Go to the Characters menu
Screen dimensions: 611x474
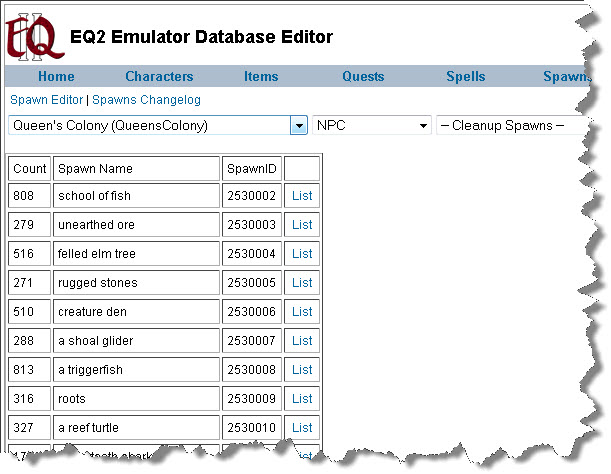pyautogui.click(x=159, y=77)
